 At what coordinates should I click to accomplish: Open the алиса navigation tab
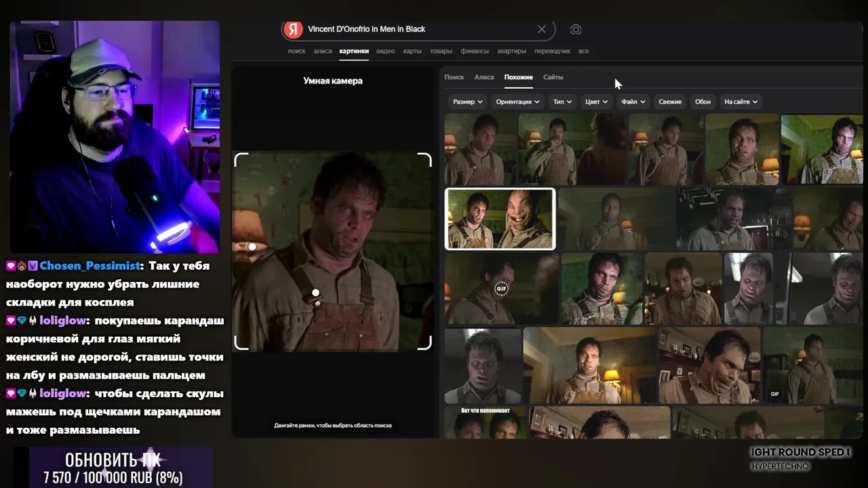click(x=323, y=51)
